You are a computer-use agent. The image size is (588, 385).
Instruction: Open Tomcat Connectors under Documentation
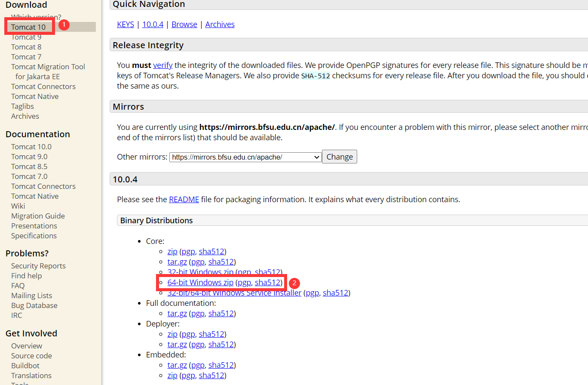[x=43, y=186]
